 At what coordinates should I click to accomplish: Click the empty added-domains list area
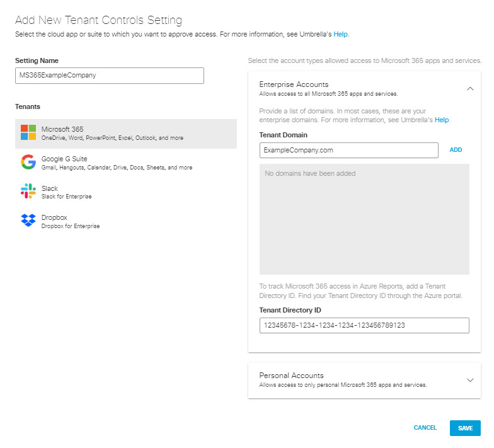point(364,219)
